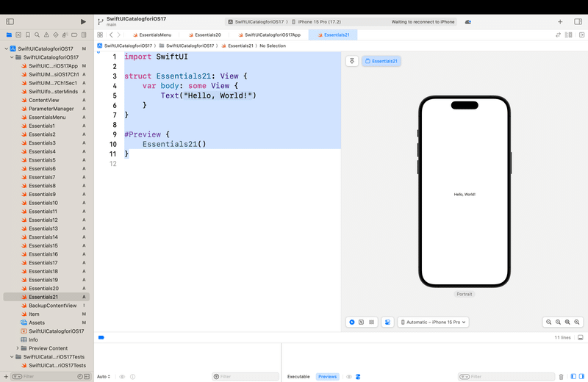Screen dimensions: 588x382
Task: Start live preview mode
Action: [352, 322]
